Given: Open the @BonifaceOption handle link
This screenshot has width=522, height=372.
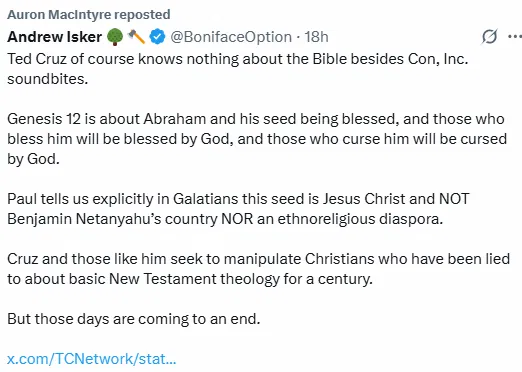Looking at the screenshot, I should 231,37.
